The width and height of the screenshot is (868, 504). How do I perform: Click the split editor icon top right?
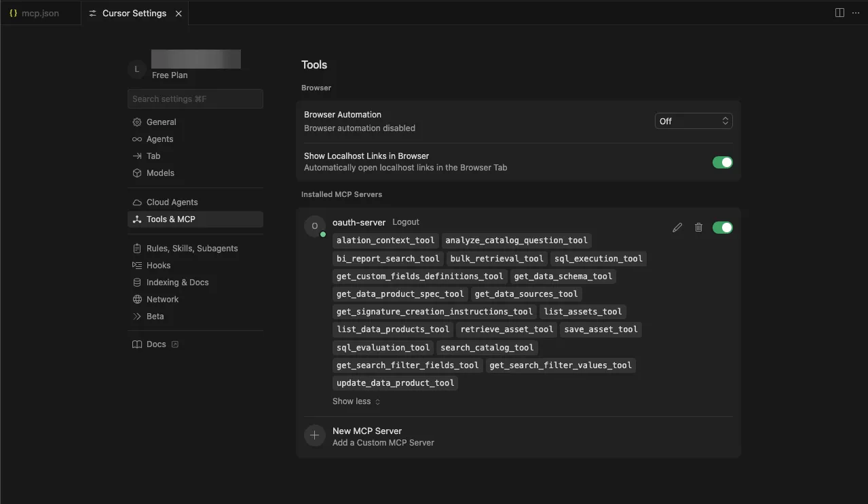click(839, 12)
